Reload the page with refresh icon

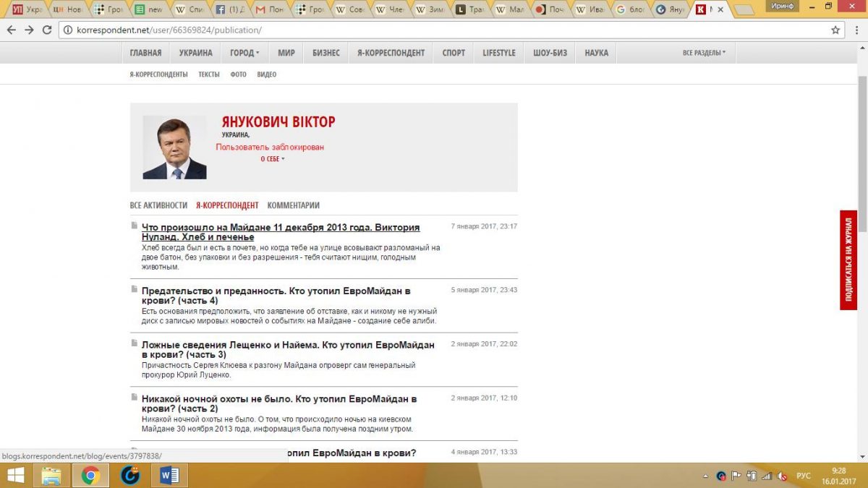[x=47, y=30]
